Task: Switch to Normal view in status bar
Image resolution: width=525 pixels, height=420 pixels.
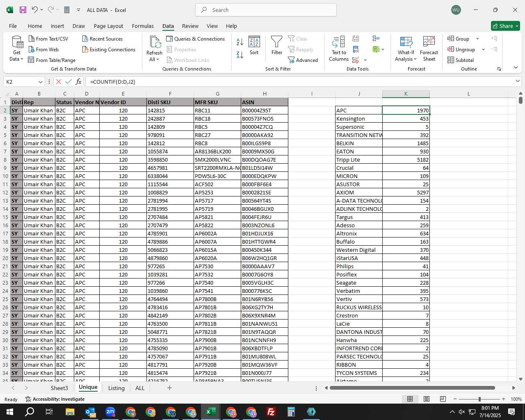Action: 410,399
